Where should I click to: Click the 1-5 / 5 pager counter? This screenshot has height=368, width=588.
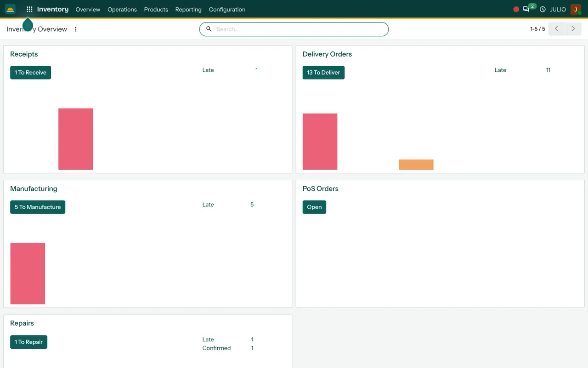tap(537, 29)
